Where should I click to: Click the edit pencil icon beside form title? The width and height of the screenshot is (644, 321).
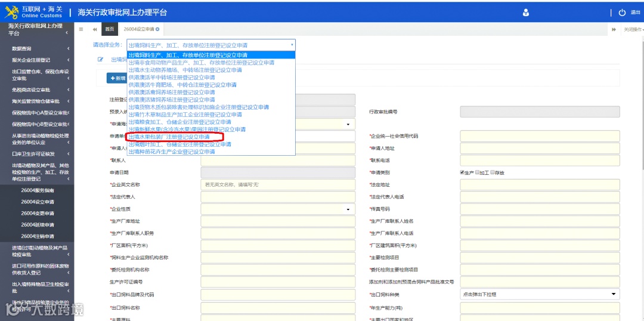100,59
